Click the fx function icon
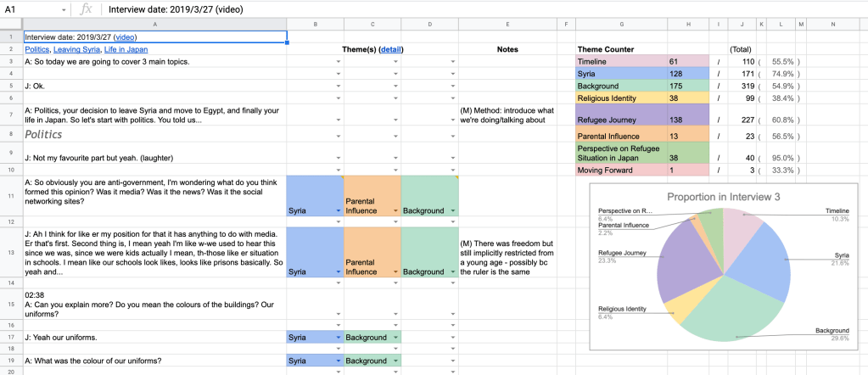Image resolution: width=868 pixels, height=375 pixels. 86,9
